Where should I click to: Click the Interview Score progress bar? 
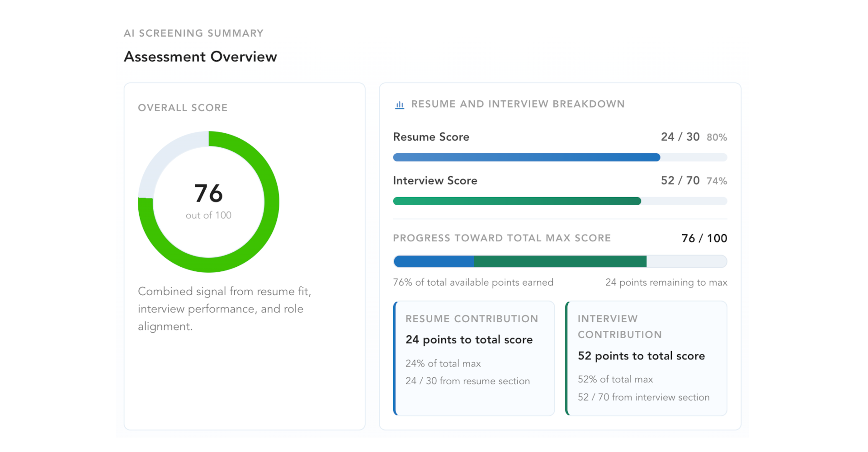(x=560, y=201)
